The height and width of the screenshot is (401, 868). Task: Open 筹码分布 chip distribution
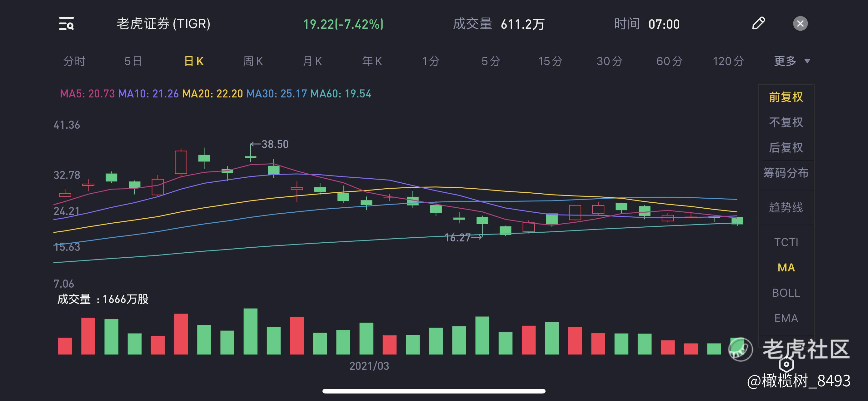click(x=786, y=173)
